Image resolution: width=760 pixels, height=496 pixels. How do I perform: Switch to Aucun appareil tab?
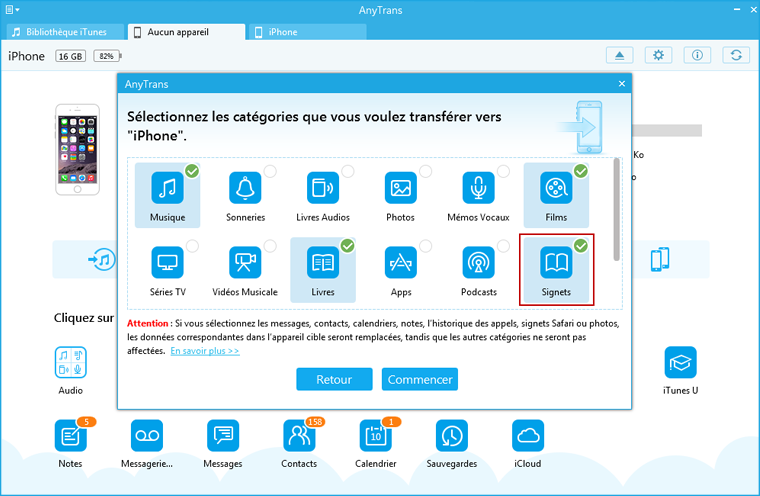tap(187, 32)
